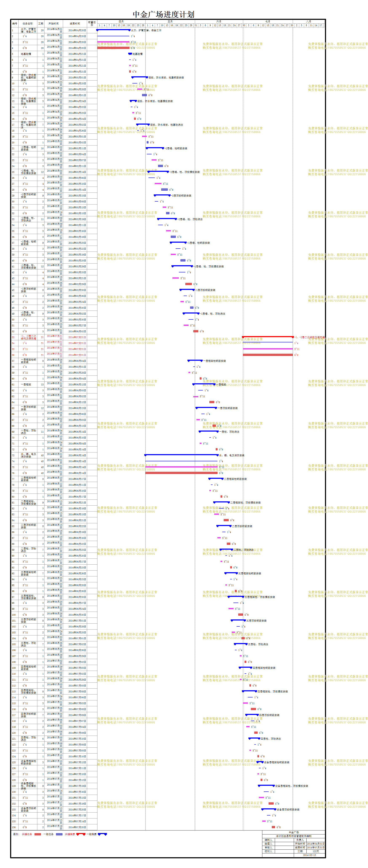The image size is (368, 868).
Task: Click the blue 一般摘要 legend marker
Action: [x=102, y=834]
